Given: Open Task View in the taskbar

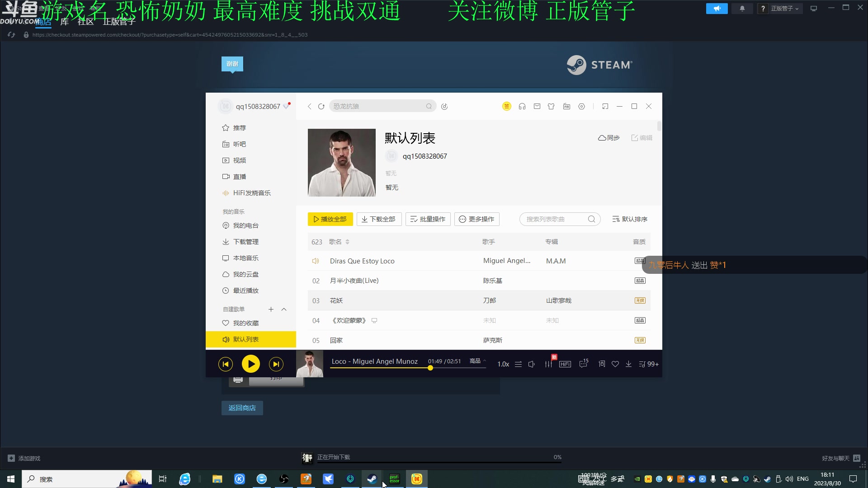Looking at the screenshot, I should pos(163,479).
